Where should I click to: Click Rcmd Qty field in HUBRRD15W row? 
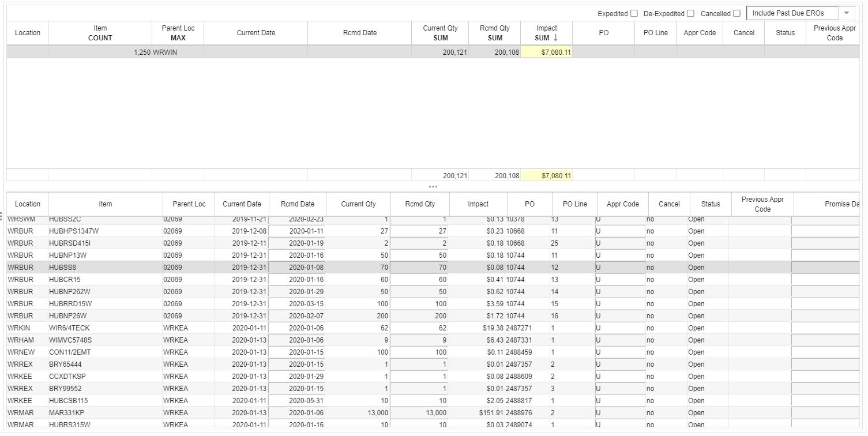420,304
